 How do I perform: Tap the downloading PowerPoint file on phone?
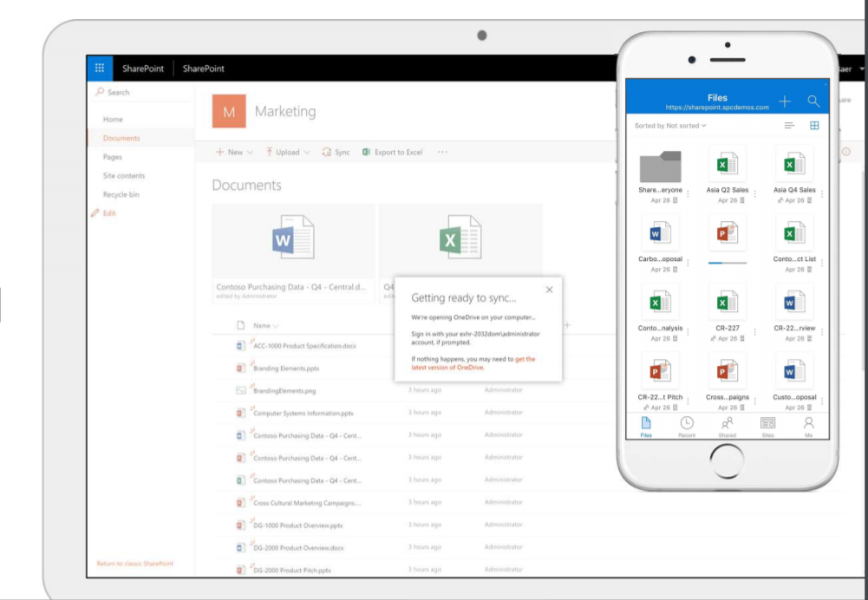pyautogui.click(x=728, y=233)
